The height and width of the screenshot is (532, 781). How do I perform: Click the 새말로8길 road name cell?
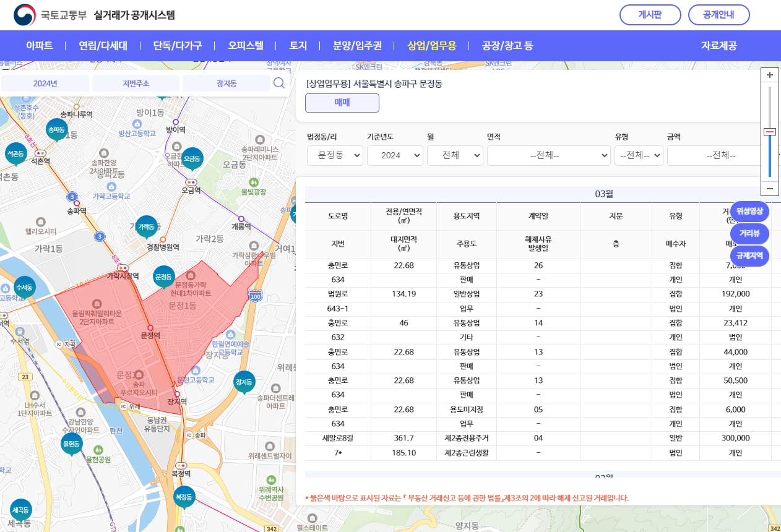pos(338,438)
